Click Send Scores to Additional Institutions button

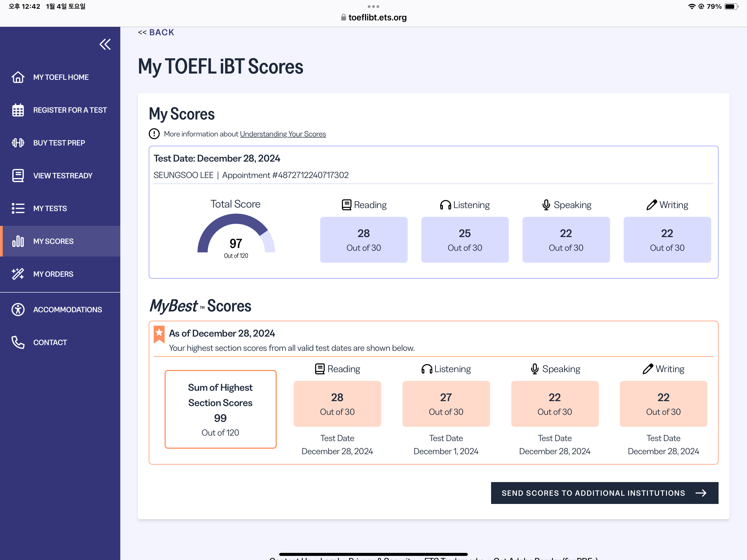[x=605, y=493]
